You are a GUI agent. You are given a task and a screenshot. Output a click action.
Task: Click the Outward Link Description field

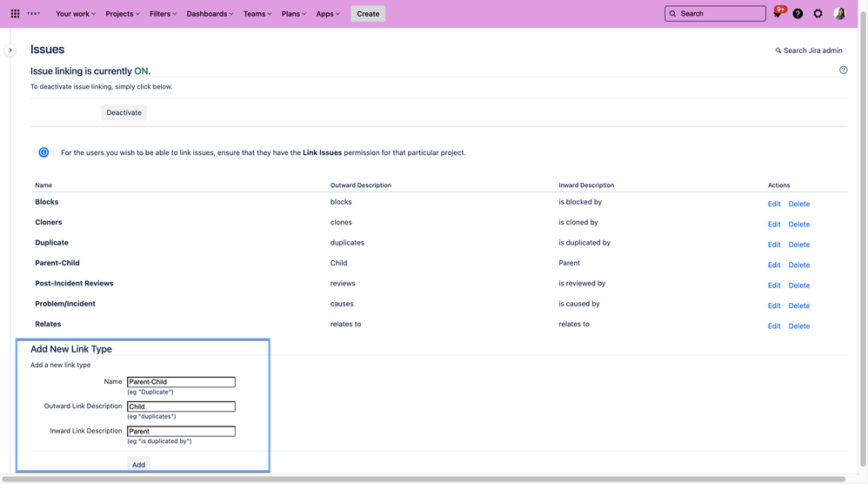(181, 407)
